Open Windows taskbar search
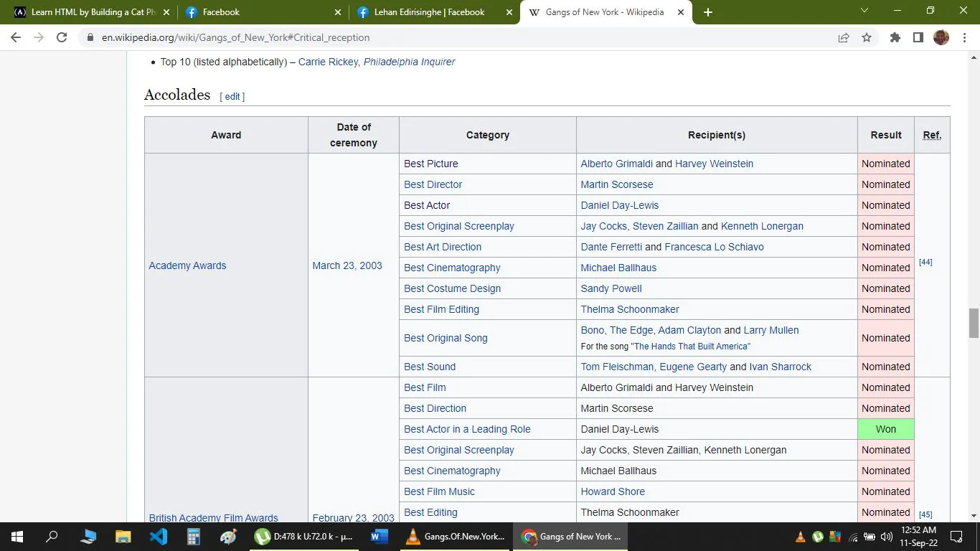Screen dimensions: 980x551 (52, 537)
